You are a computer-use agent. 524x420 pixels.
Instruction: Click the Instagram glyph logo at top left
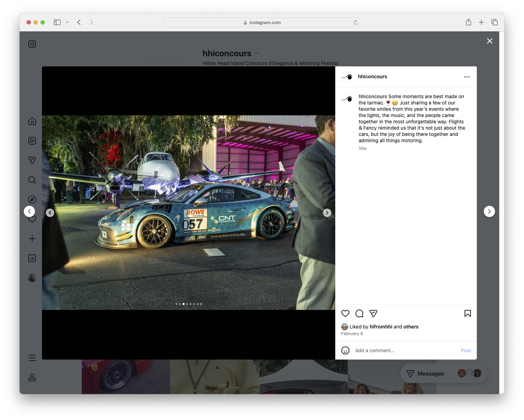click(32, 44)
